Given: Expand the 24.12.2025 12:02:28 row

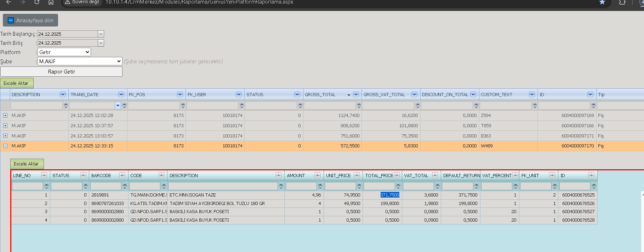Looking at the screenshot, I should point(5,116).
